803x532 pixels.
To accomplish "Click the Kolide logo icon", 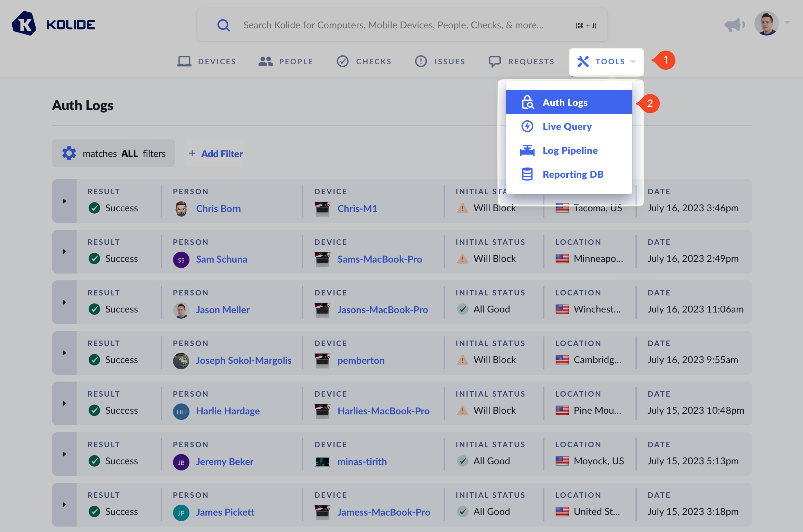I will 24,24.
